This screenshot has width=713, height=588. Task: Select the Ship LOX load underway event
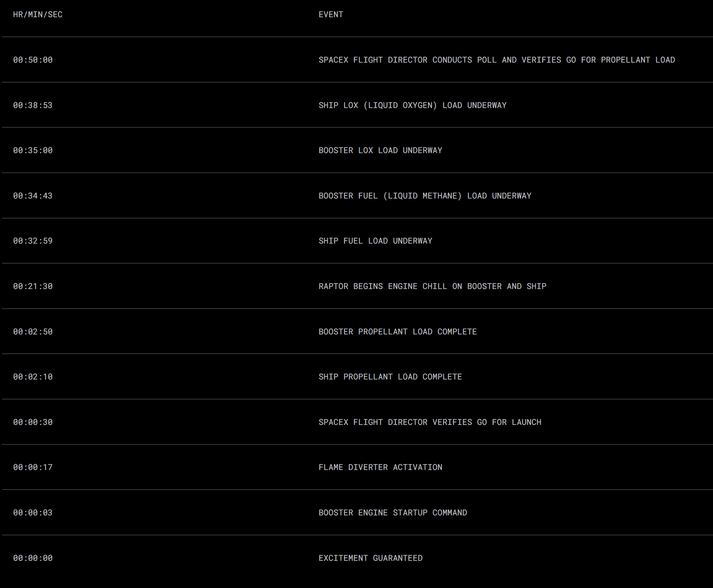412,105
